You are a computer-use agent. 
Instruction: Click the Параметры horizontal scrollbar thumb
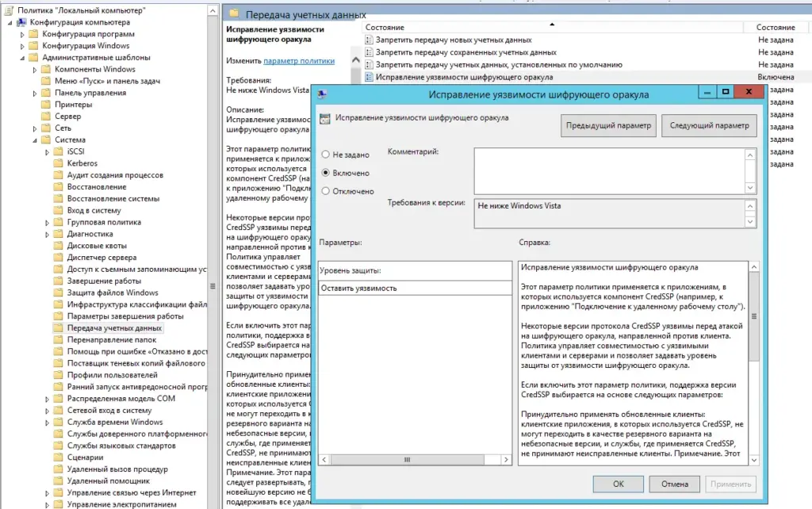(407, 459)
